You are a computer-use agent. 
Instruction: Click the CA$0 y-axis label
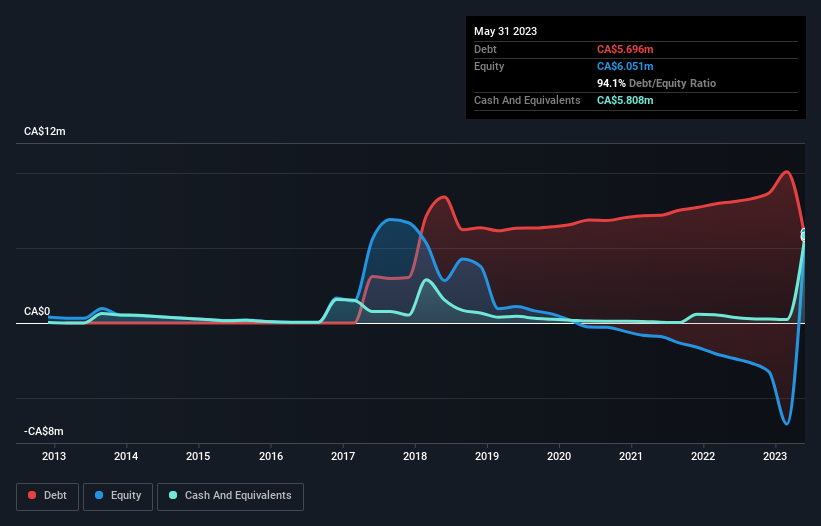[x=37, y=311]
